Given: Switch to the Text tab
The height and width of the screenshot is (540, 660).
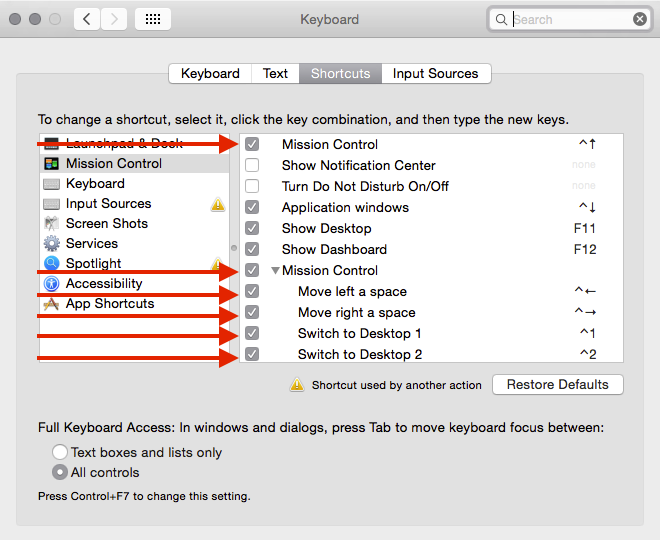Looking at the screenshot, I should coord(275,74).
